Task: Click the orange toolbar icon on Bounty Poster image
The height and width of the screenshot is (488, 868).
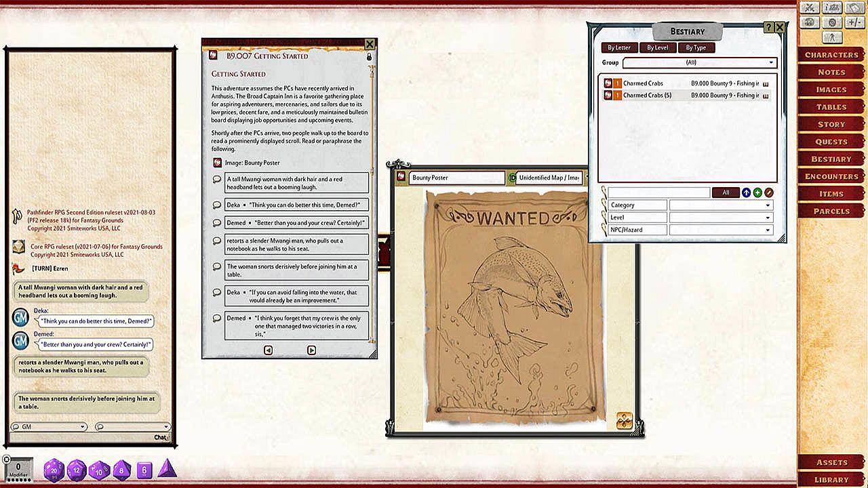Action: [625, 421]
